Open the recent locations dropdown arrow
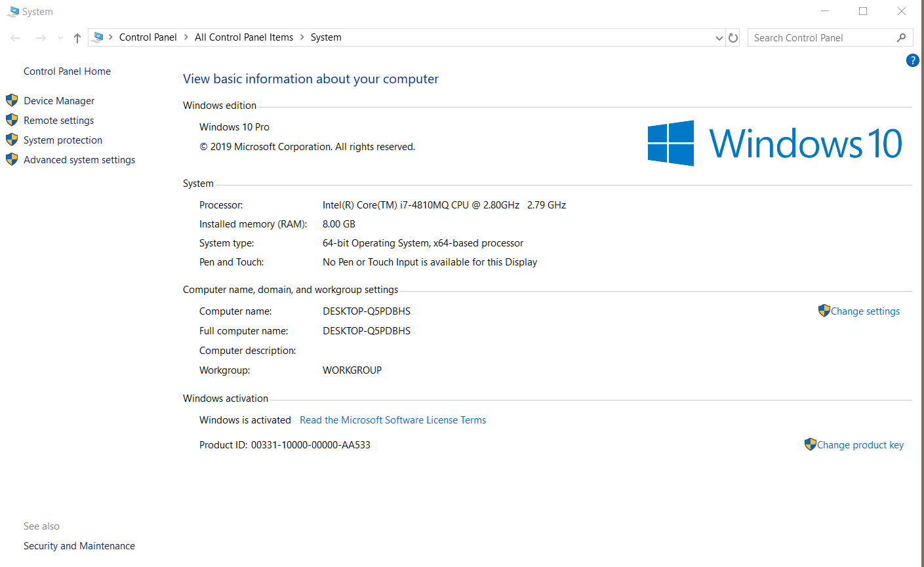The image size is (924, 567). pos(60,38)
